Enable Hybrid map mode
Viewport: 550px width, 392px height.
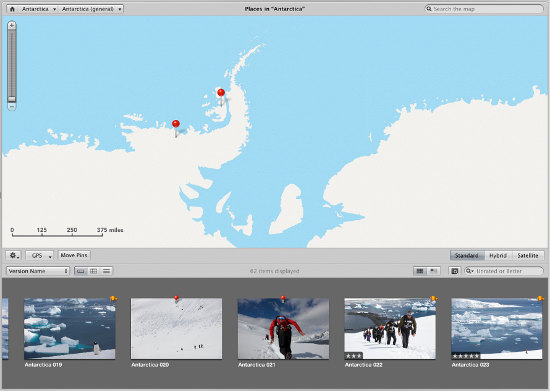(498, 255)
